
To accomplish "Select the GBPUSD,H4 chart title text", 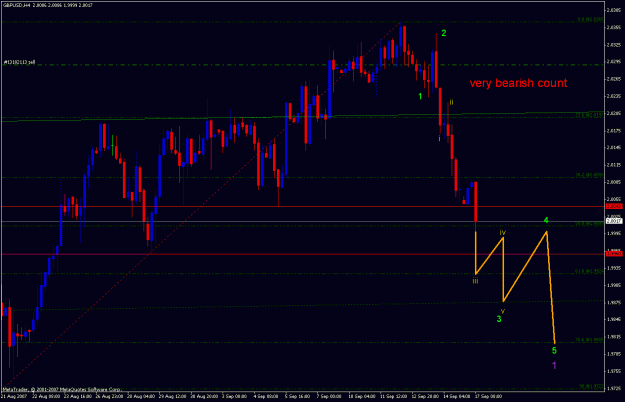I will pos(48,6).
